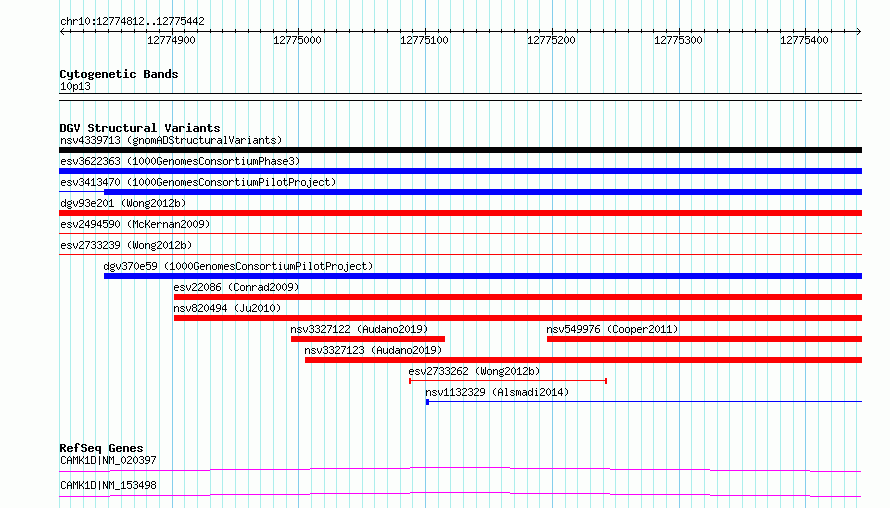Click the CAMK1D|NM_153498 gene label

pyautogui.click(x=108, y=485)
